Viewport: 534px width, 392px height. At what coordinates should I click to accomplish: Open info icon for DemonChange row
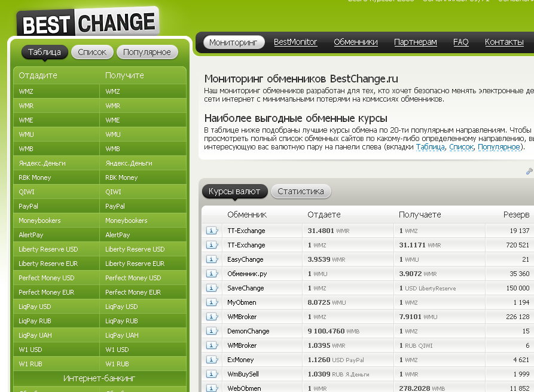(x=212, y=331)
